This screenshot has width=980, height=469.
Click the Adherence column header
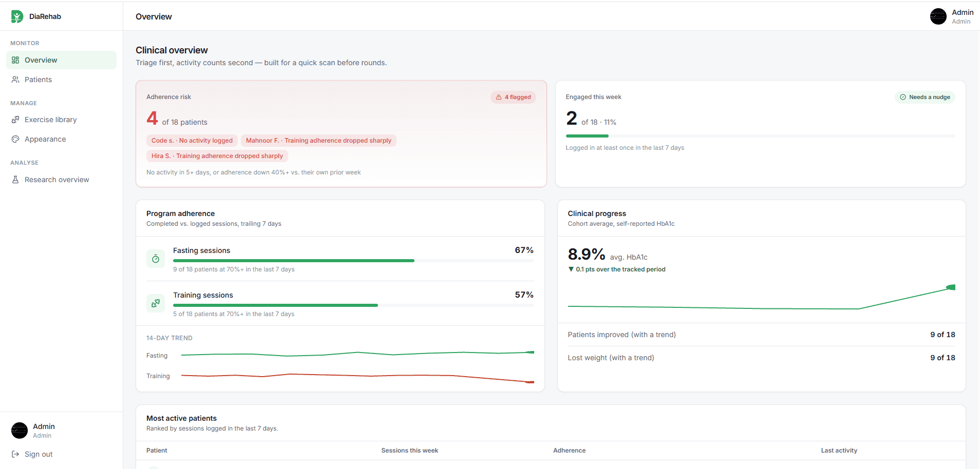(569, 451)
